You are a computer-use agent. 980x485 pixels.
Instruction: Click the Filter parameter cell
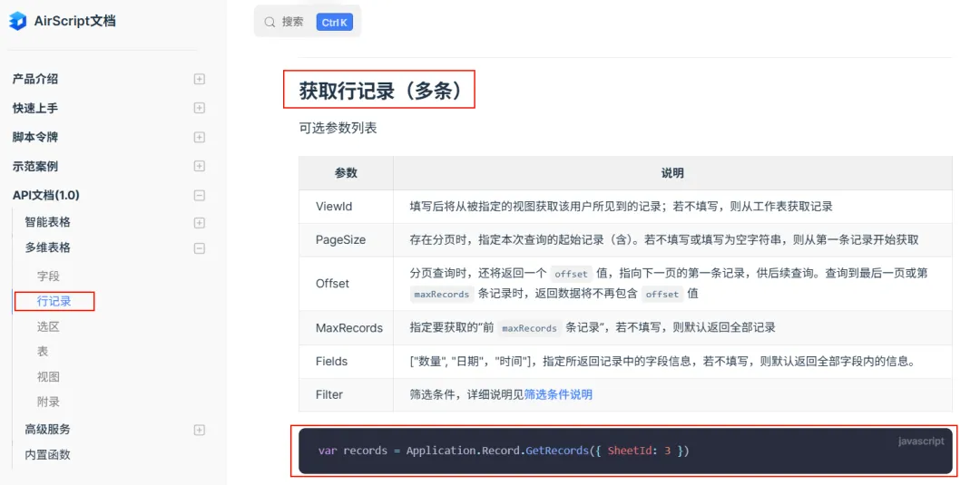[x=347, y=394]
